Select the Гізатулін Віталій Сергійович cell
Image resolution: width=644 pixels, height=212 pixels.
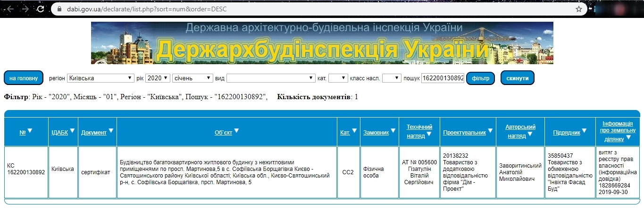tap(419, 172)
